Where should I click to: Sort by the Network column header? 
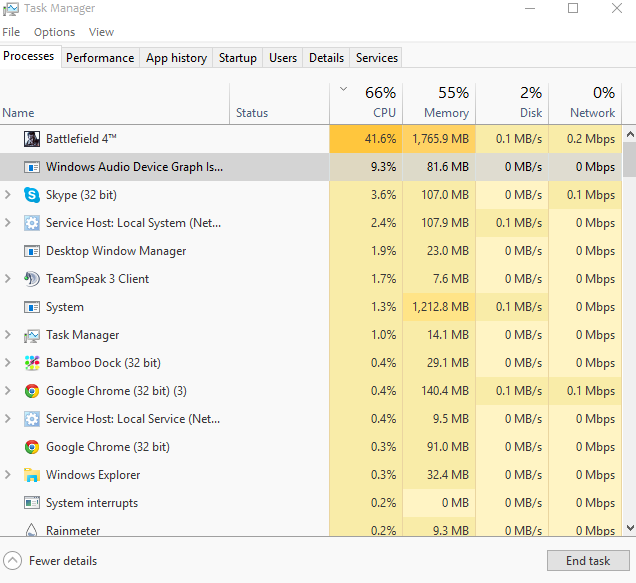[x=585, y=103]
